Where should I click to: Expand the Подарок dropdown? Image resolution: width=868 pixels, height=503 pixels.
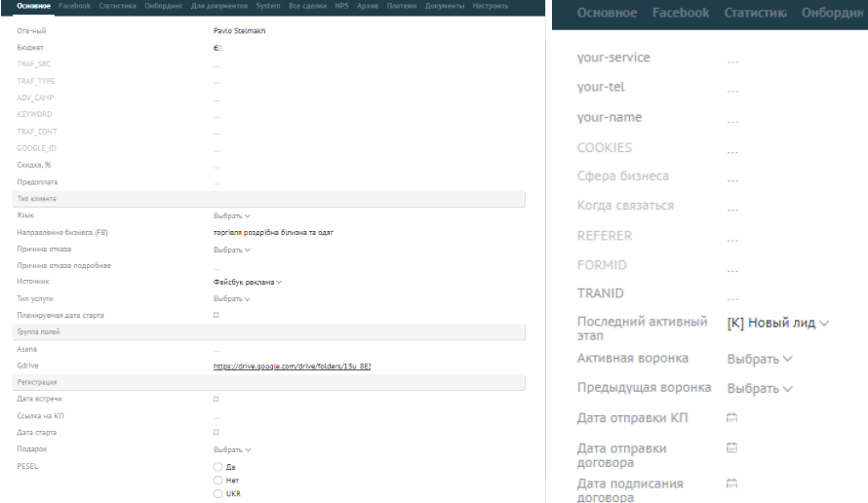(x=232, y=450)
